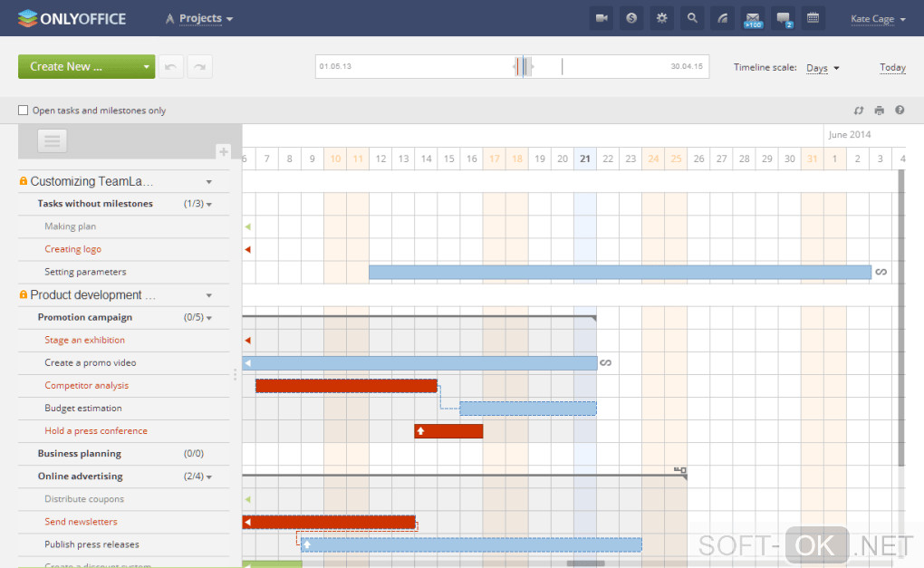Click blue Setting parameters Gantt bar
Viewport: 924px width, 568px height.
click(x=620, y=272)
